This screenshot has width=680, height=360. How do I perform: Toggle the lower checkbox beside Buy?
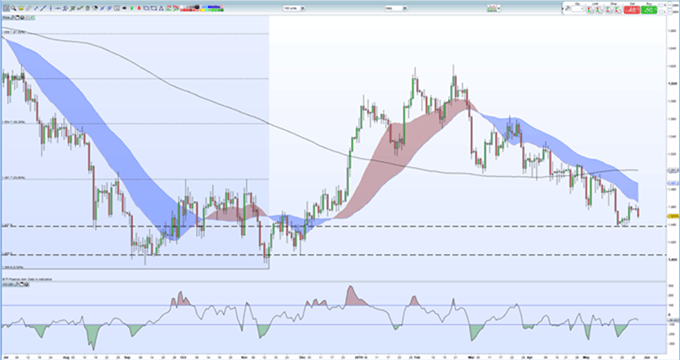tap(661, 12)
